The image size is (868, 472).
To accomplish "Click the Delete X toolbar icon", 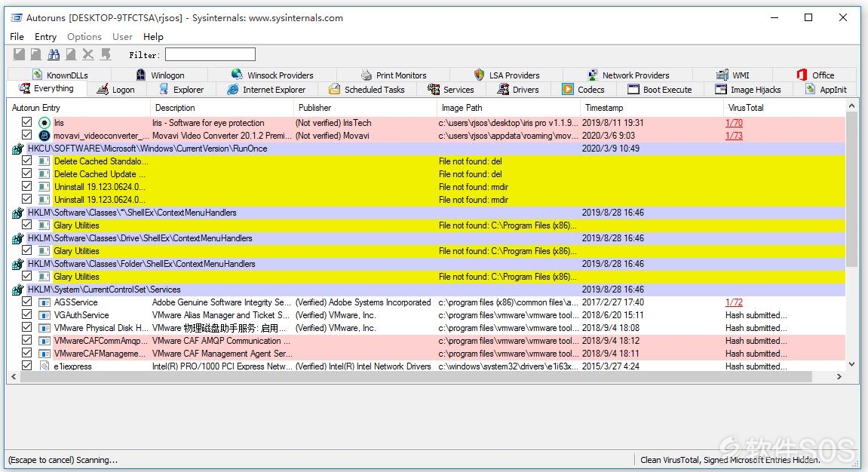I will [x=88, y=54].
